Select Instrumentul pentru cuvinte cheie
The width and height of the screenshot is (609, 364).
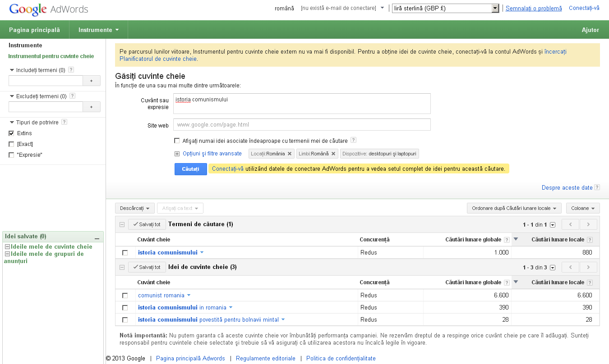click(51, 56)
